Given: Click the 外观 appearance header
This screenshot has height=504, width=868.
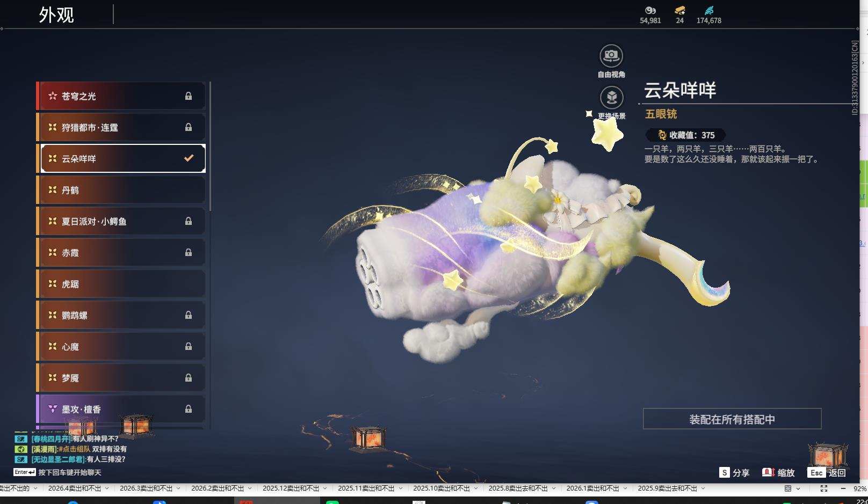Looking at the screenshot, I should pyautogui.click(x=56, y=14).
